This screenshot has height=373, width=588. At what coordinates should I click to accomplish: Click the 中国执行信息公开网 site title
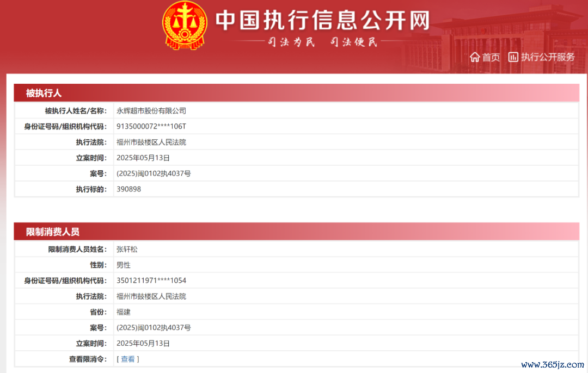tap(322, 20)
